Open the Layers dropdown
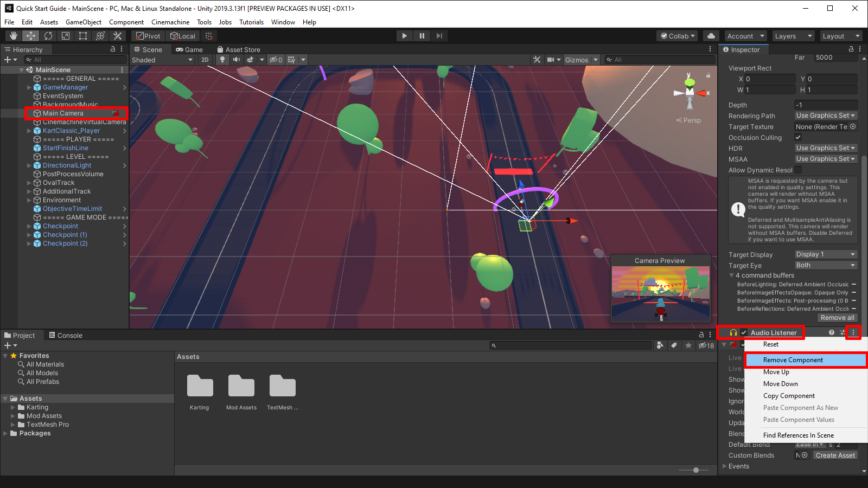 793,36
